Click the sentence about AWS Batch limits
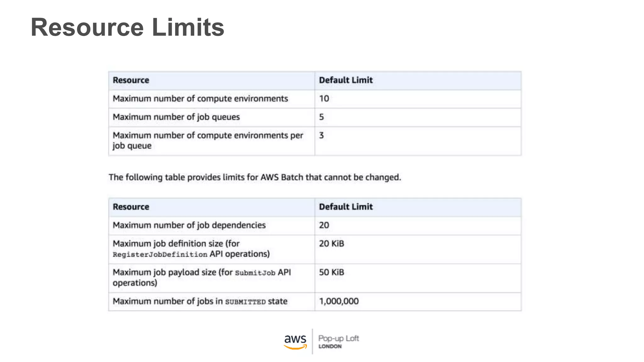The image size is (644, 362). pos(255,177)
